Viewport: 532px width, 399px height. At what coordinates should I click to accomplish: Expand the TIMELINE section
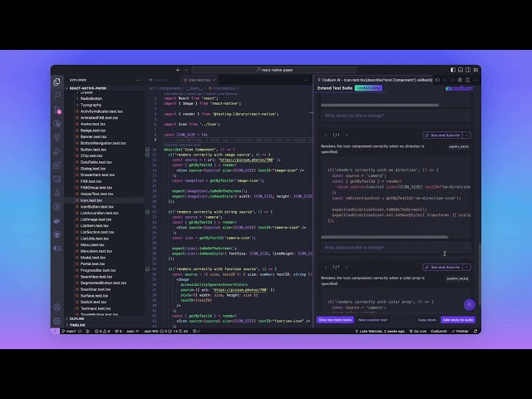click(x=77, y=325)
